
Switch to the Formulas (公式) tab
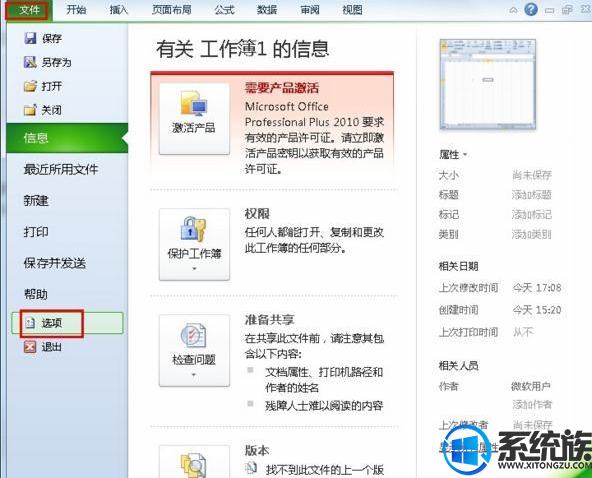click(224, 9)
